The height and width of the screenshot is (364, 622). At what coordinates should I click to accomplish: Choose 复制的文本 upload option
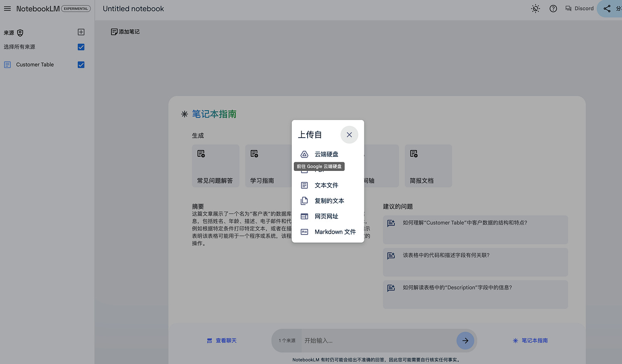[x=328, y=201]
